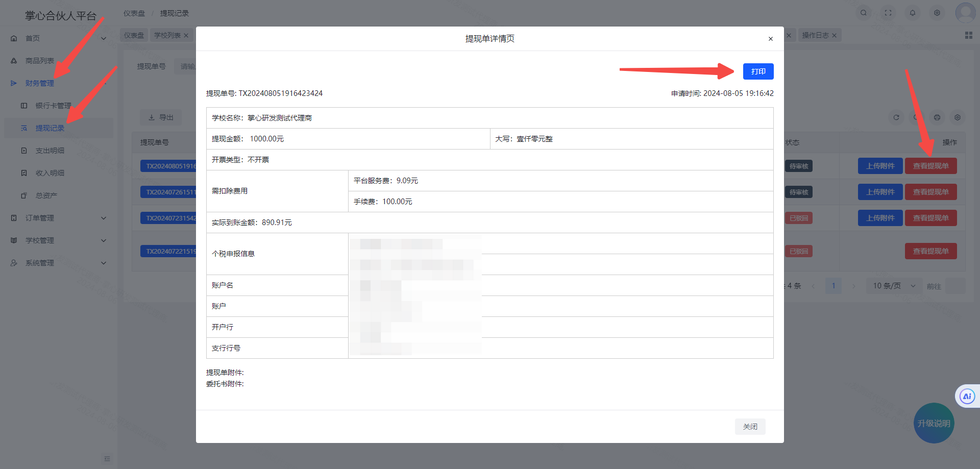Screen dimensions: 980x469
Task: Click the table refresh icon
Action: click(x=896, y=117)
